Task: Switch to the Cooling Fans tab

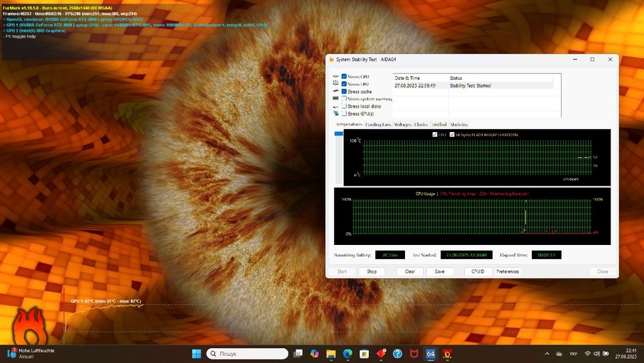Action: pos(378,124)
